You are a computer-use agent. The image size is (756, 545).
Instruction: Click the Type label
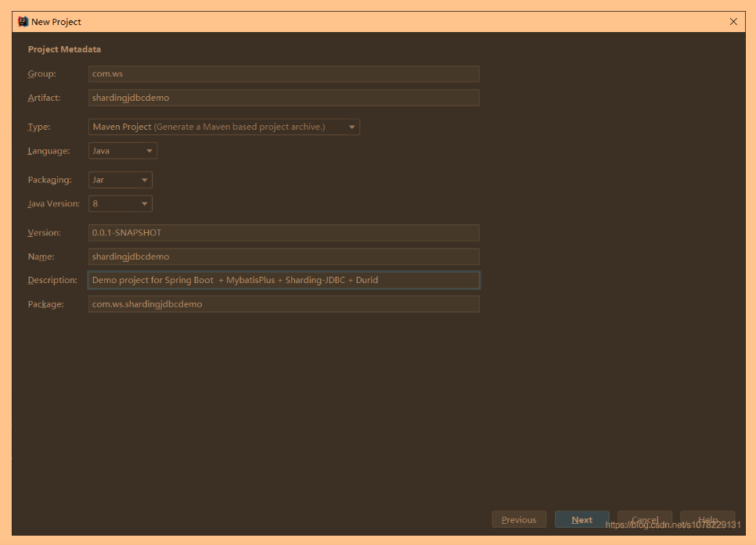click(x=39, y=127)
